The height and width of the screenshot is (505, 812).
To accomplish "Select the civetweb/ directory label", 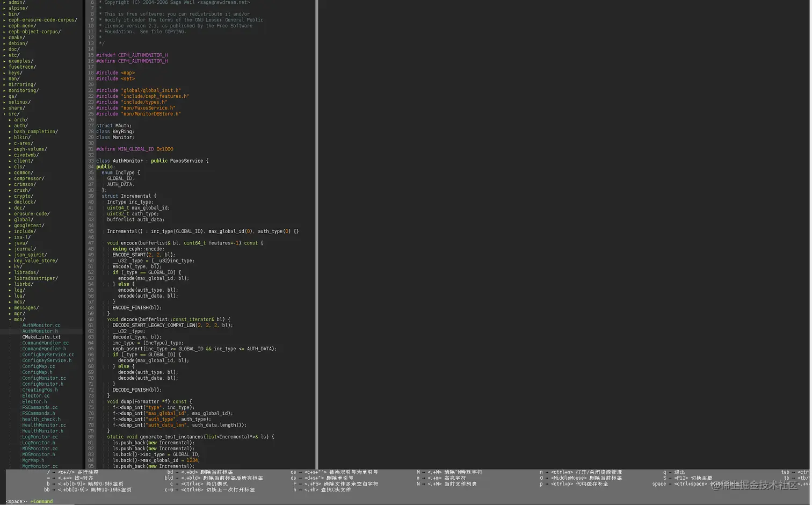I will pyautogui.click(x=26, y=155).
